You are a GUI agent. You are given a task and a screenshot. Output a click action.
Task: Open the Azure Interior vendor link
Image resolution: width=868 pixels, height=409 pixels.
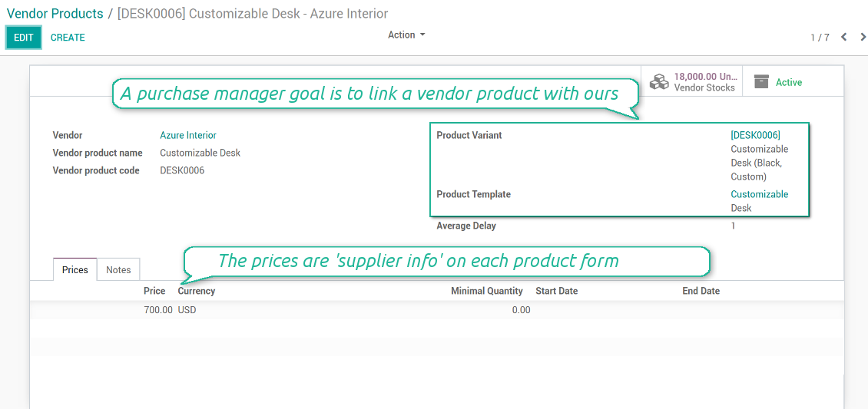(188, 135)
